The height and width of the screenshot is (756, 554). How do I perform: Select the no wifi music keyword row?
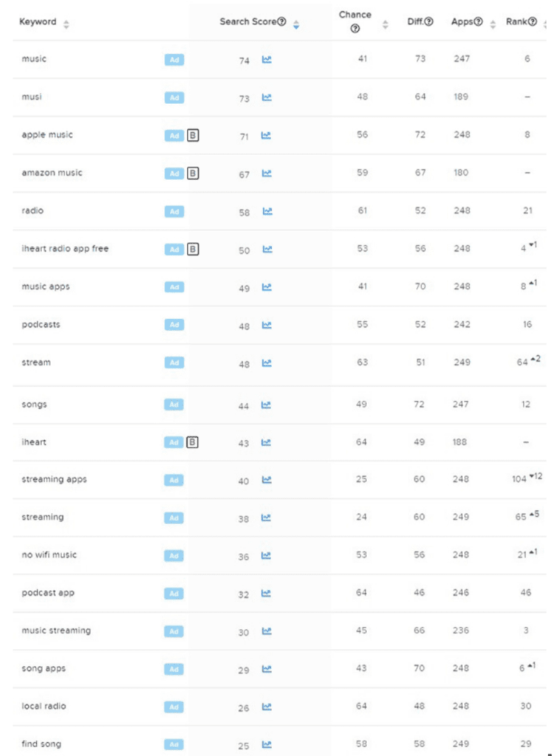(x=280, y=555)
